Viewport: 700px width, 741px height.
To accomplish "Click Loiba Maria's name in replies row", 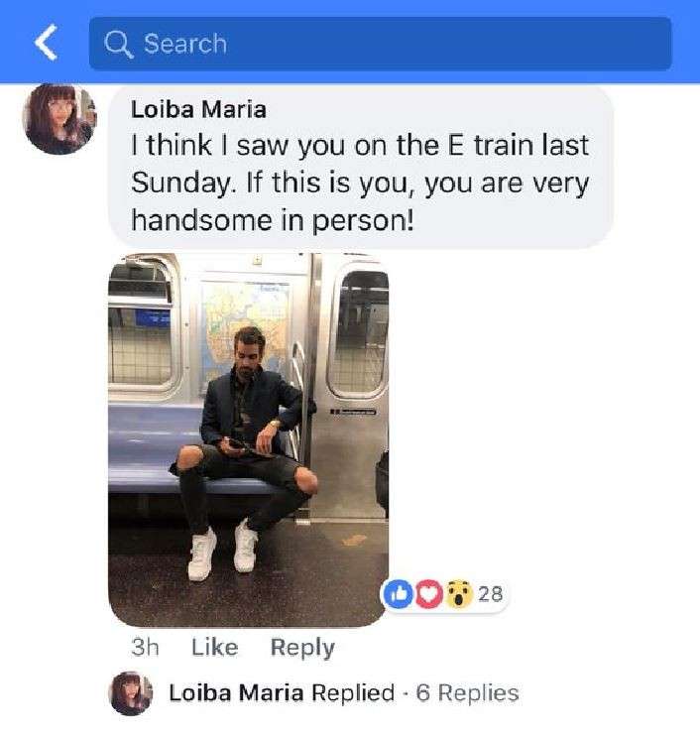I will point(236,692).
